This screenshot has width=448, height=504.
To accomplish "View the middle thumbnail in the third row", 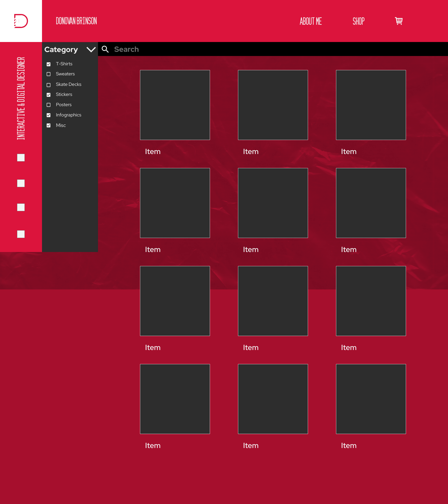I will click(273, 301).
